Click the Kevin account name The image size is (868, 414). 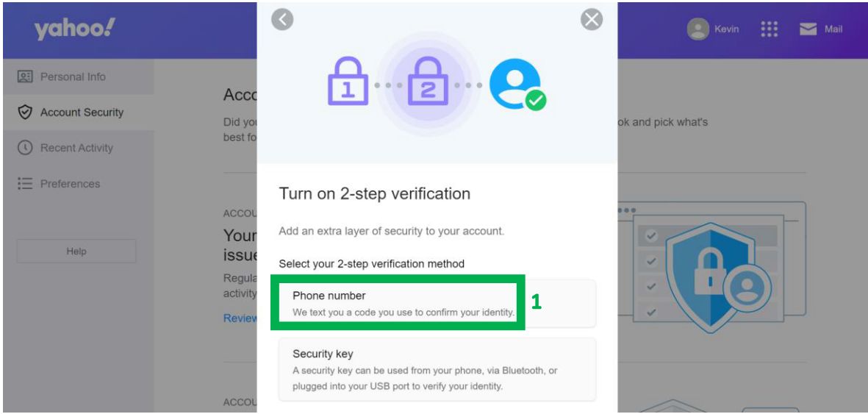(726, 29)
